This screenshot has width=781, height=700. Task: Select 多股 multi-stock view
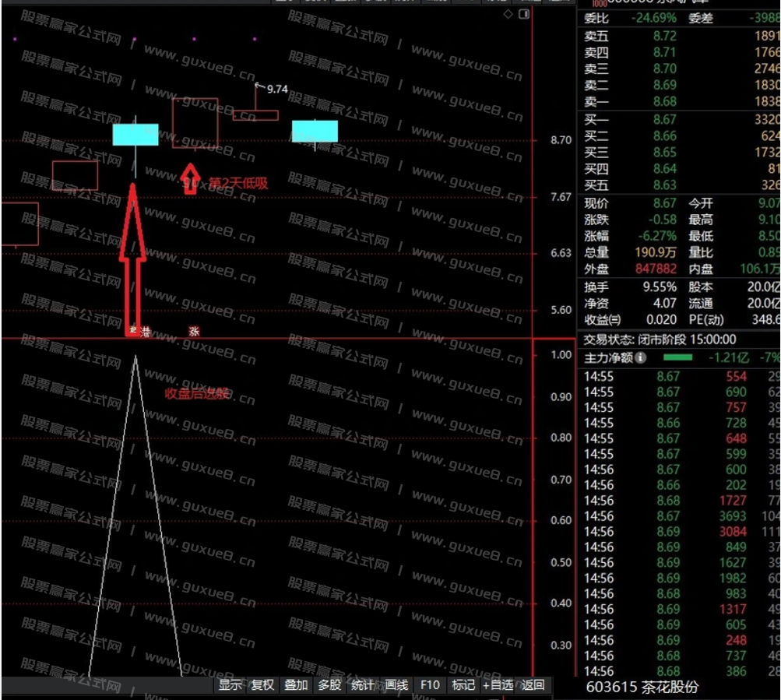coord(329,685)
